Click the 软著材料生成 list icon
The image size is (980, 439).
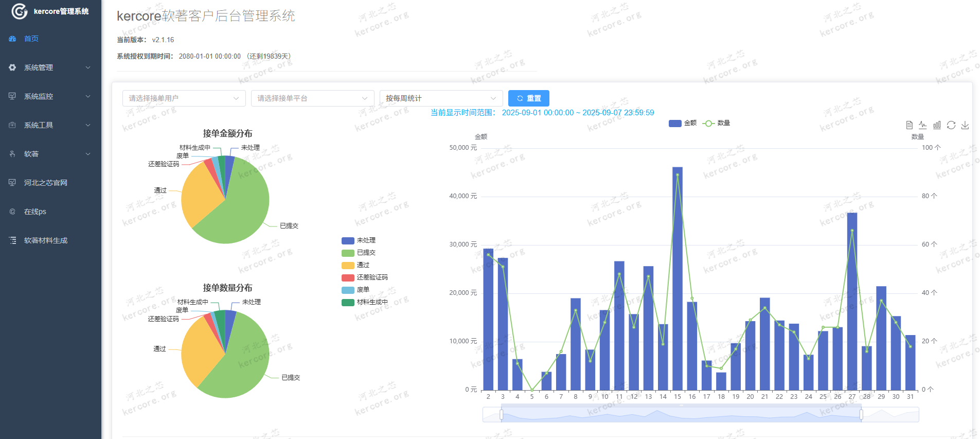[12, 240]
